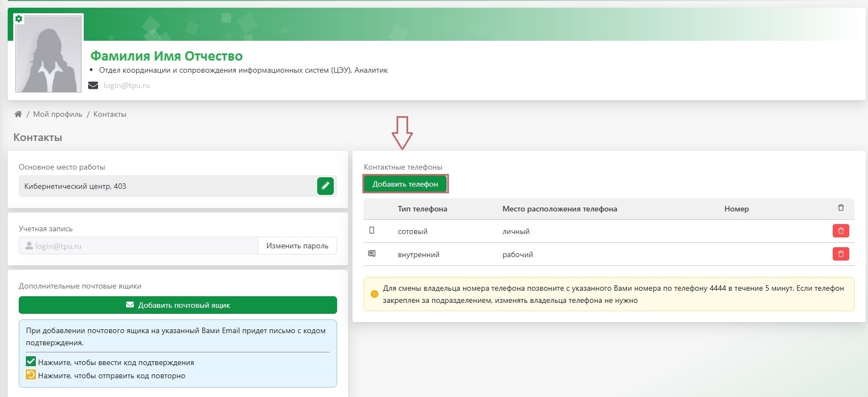
Task: Click the envelope icon near profile email
Action: pos(93,85)
